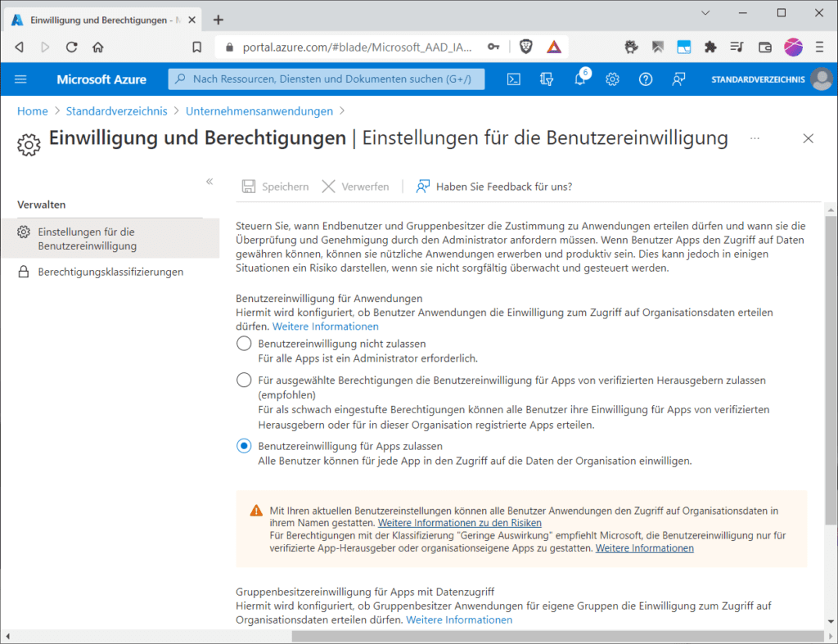Click the browser address bar URL

(357, 47)
